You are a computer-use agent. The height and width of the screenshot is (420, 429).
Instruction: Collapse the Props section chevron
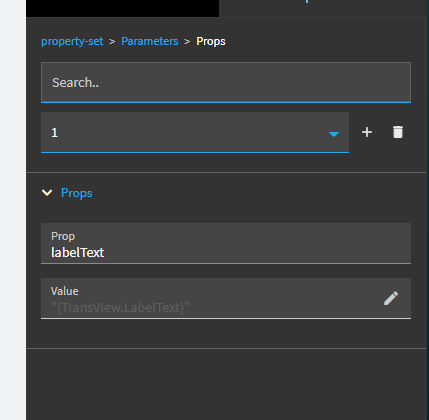(47, 193)
